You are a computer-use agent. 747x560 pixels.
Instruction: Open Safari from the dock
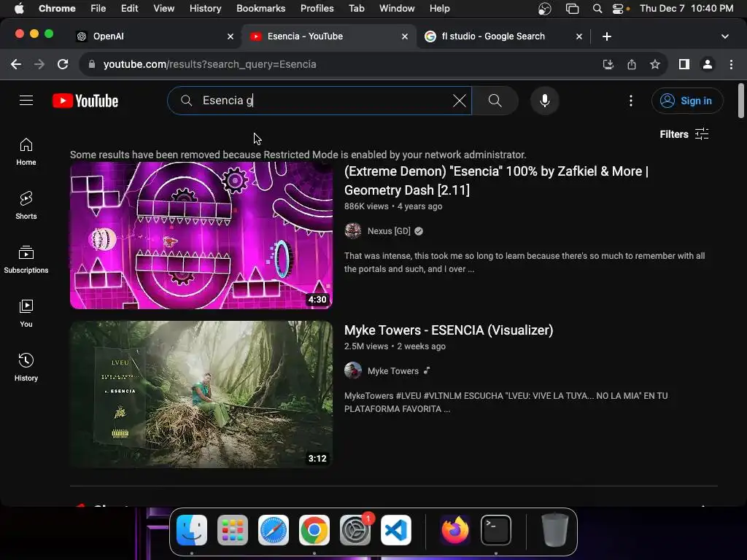(x=274, y=530)
